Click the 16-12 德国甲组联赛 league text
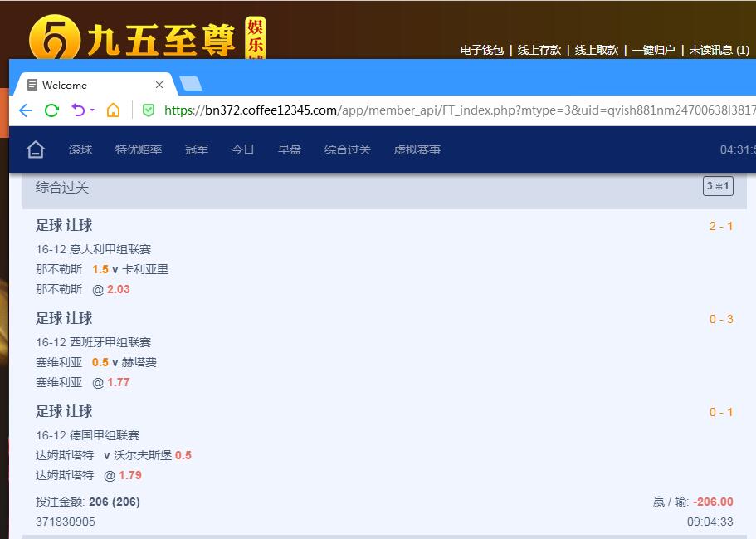This screenshot has height=539, width=756. (x=88, y=435)
